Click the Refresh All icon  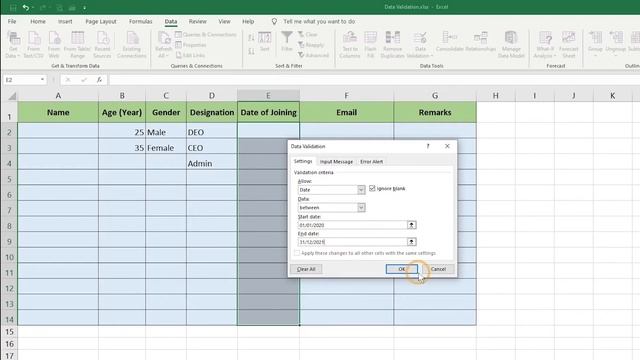coord(163,44)
